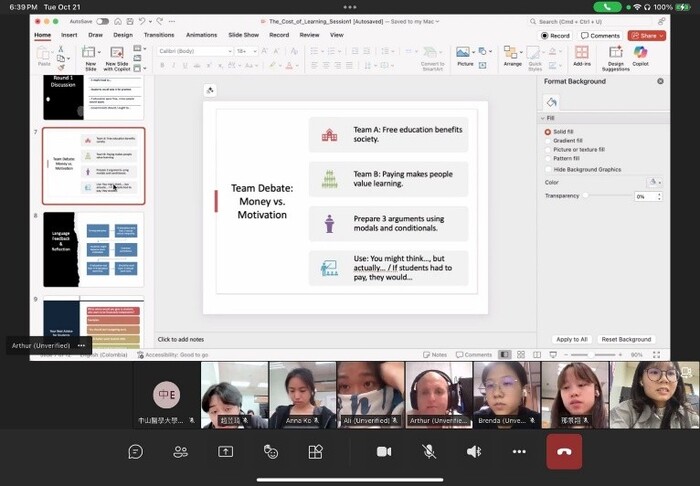Image resolution: width=700 pixels, height=486 pixels.
Task: Switch to the Slide Show tab
Action: pyautogui.click(x=244, y=35)
